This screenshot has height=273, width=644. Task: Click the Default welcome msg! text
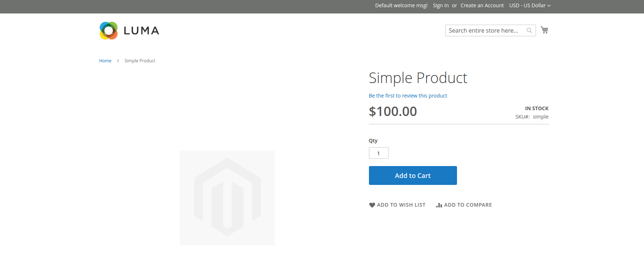(x=401, y=5)
